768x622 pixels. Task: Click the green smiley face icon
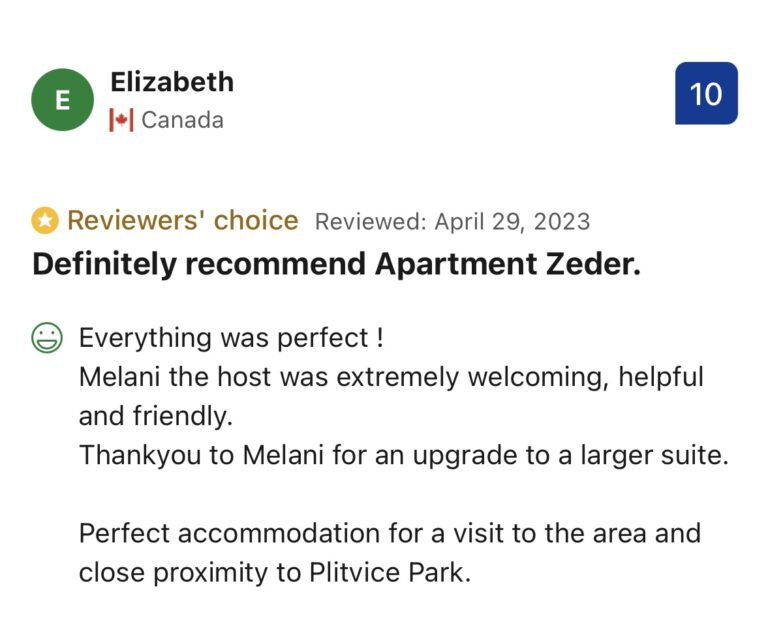coord(46,339)
